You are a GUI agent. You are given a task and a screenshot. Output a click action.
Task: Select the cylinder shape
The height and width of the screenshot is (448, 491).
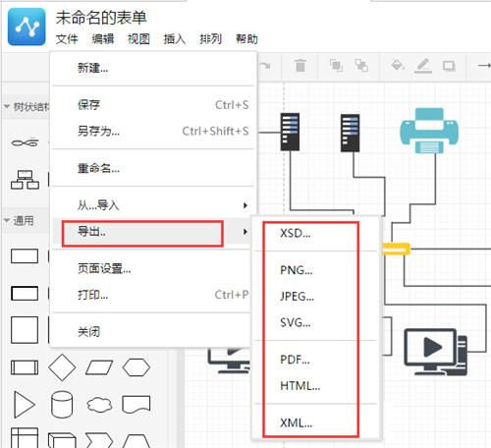[x=62, y=405]
